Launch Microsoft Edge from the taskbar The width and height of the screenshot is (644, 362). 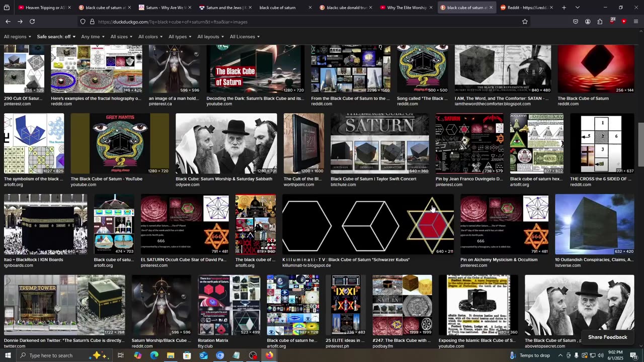click(154, 355)
